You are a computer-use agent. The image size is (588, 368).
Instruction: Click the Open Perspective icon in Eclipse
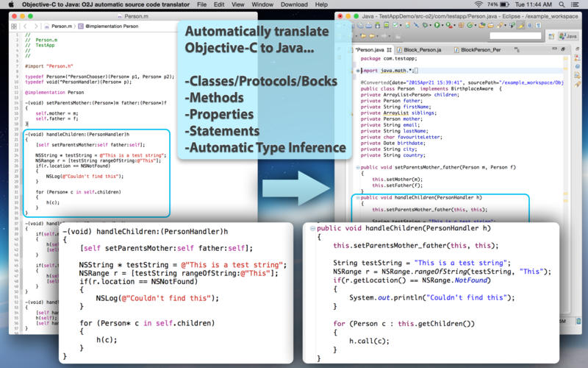click(x=551, y=35)
